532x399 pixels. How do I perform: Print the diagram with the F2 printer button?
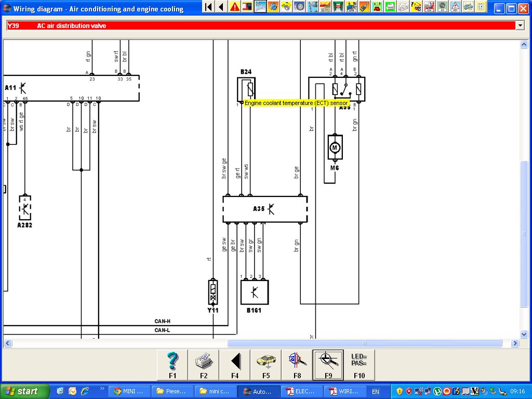[204, 364]
